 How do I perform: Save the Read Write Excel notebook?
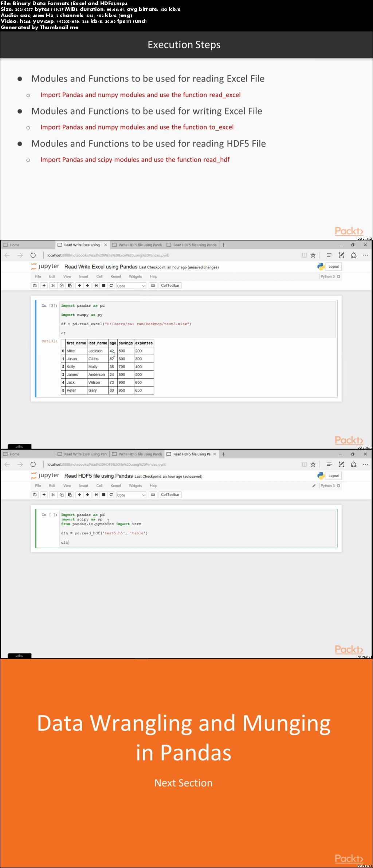35,286
